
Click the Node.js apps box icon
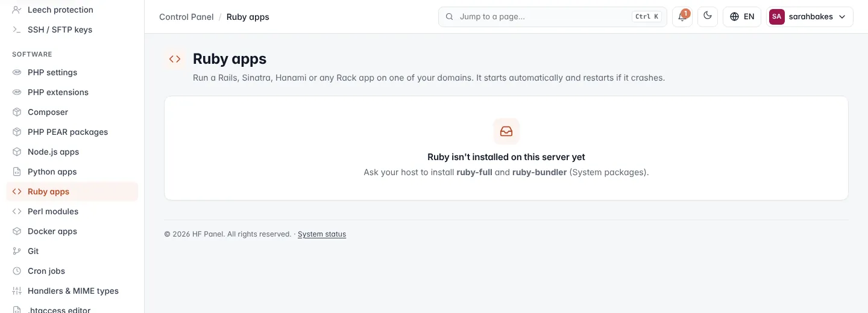click(17, 152)
